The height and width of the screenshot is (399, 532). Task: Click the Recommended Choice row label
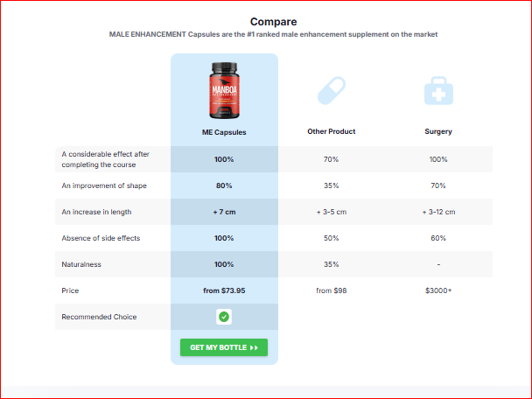click(x=99, y=317)
